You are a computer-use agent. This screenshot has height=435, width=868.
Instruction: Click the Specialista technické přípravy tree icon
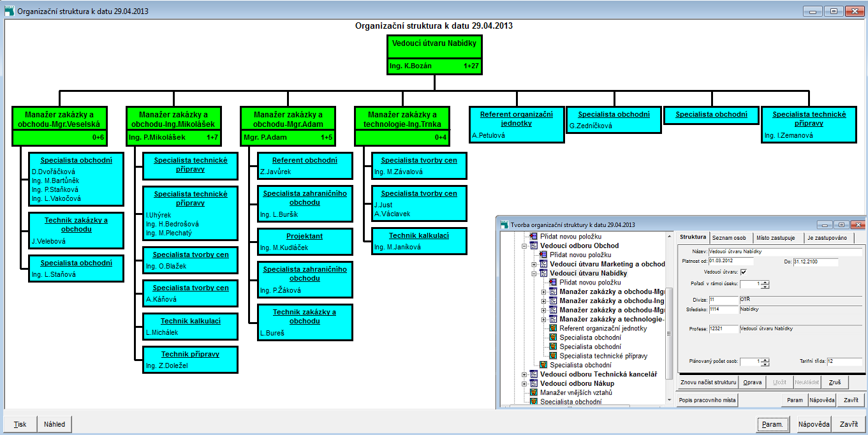[x=554, y=356]
